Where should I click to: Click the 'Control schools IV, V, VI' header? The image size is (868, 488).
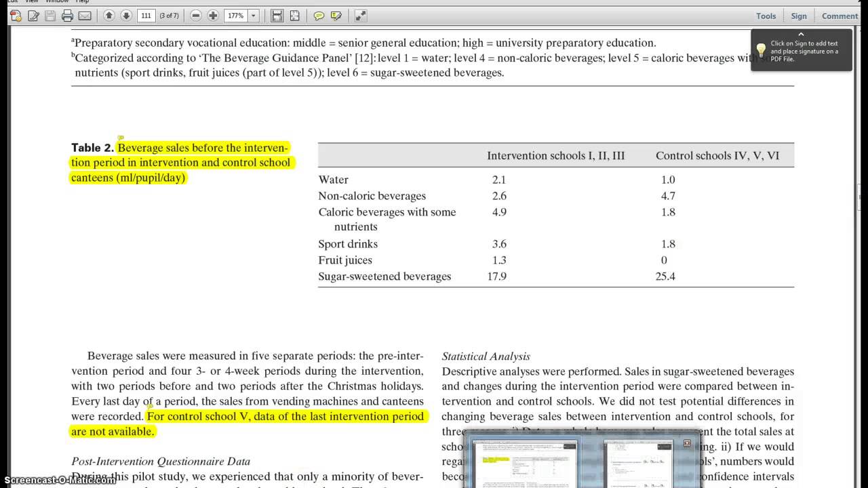717,156
